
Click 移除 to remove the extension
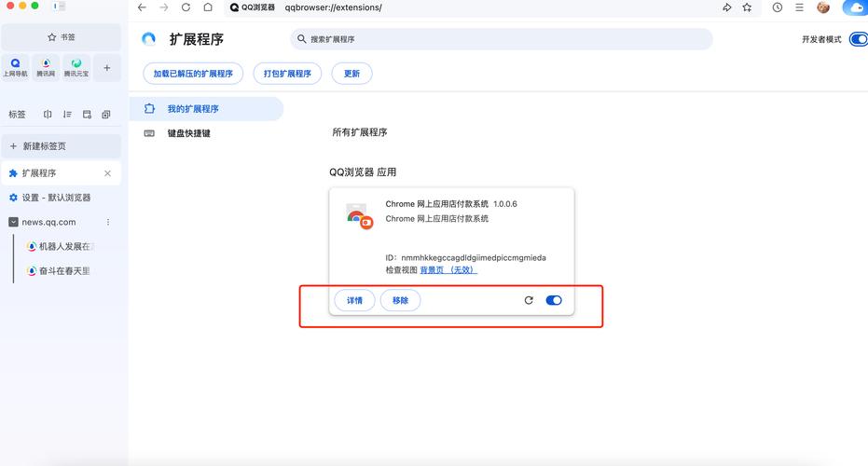[x=400, y=300]
